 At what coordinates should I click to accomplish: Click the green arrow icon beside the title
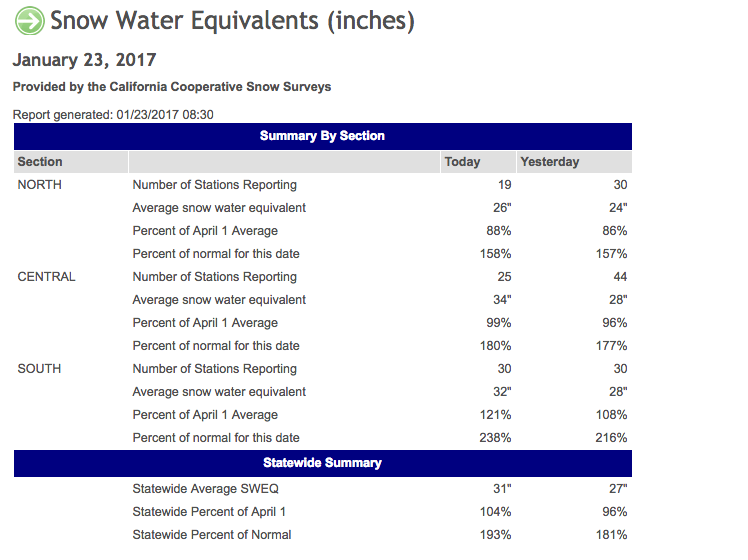pyautogui.click(x=30, y=20)
